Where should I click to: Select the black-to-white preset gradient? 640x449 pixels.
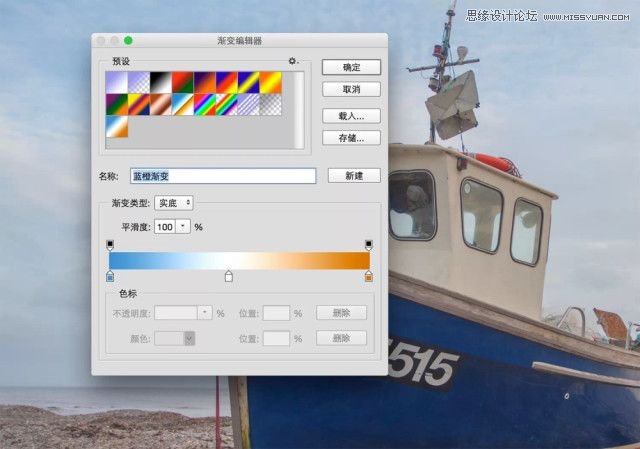coord(161,82)
